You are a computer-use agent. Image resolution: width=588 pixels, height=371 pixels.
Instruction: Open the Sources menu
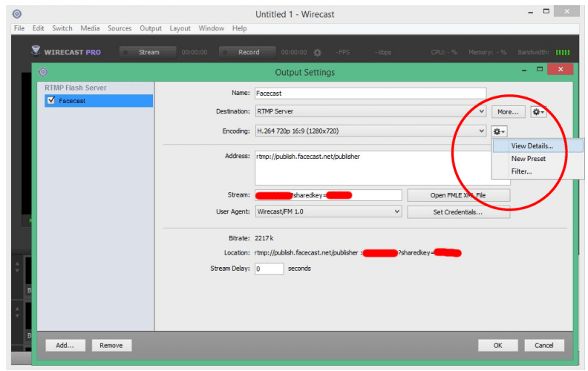pos(120,28)
